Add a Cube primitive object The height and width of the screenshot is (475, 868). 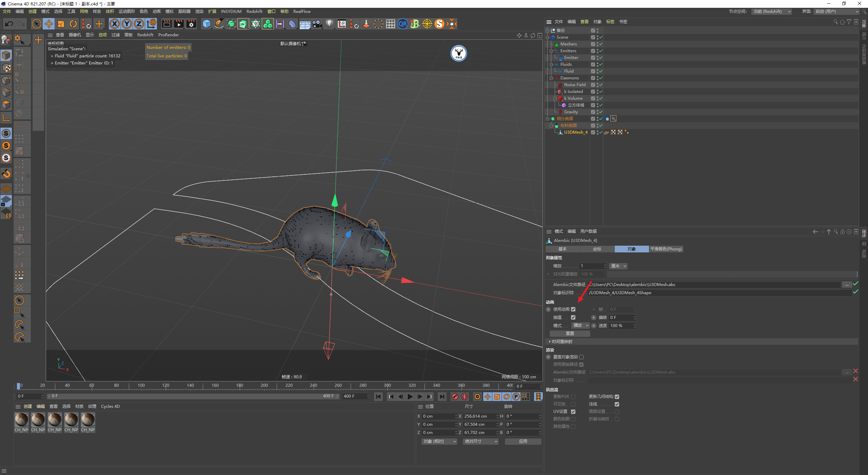(x=206, y=24)
